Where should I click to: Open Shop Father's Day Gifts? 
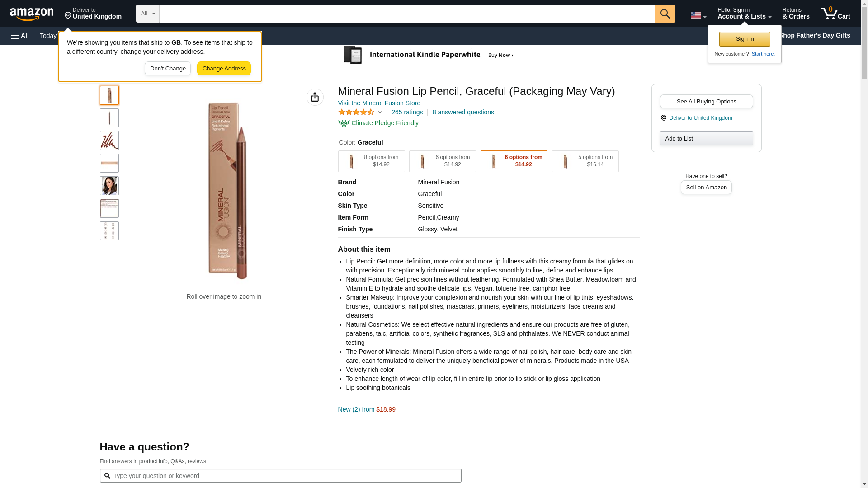tap(814, 35)
